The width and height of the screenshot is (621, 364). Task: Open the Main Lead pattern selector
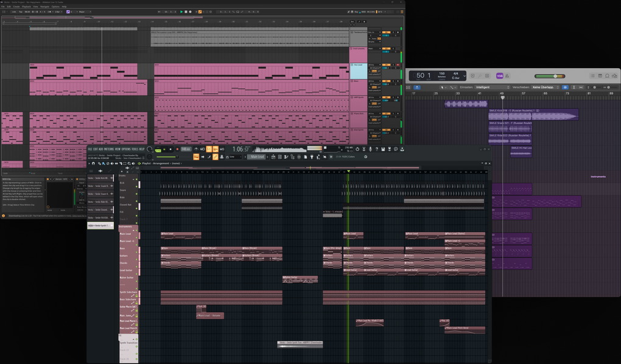tap(257, 157)
